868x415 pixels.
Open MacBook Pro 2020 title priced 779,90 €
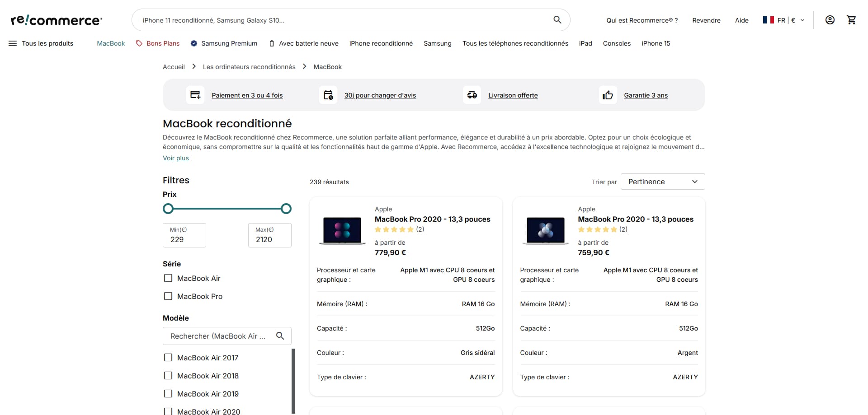(433, 219)
